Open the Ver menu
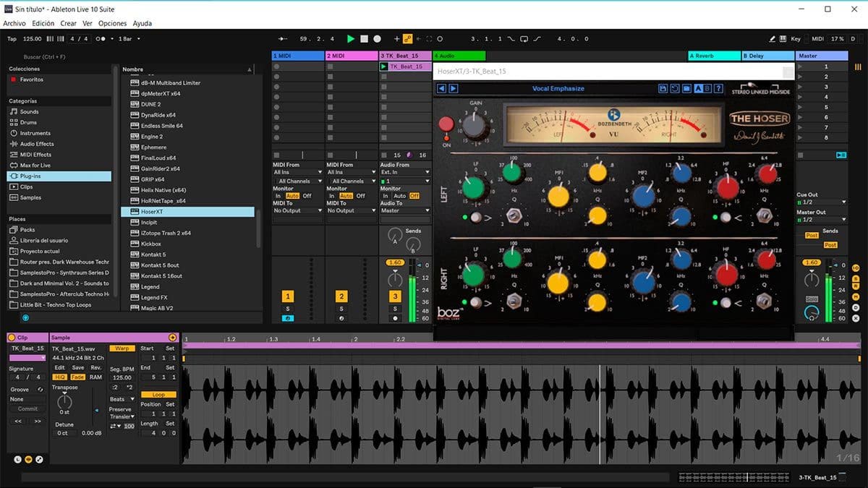The image size is (868, 488). coord(88,24)
